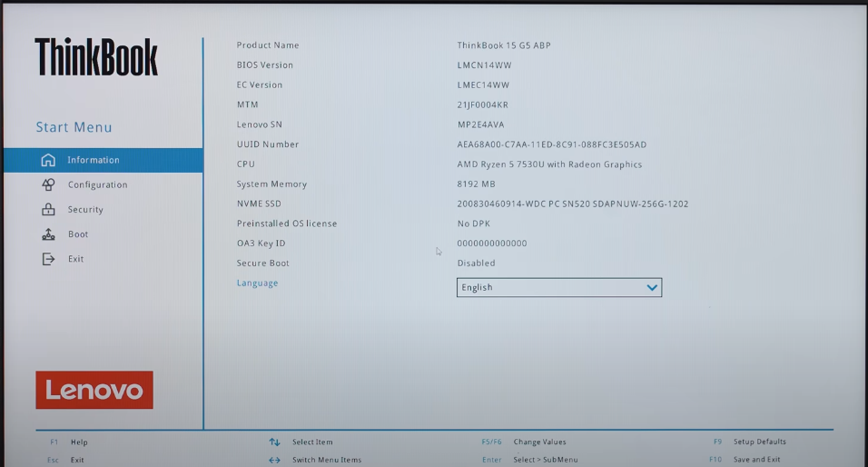Open the Configuration menu
The image size is (868, 467).
pos(104,184)
